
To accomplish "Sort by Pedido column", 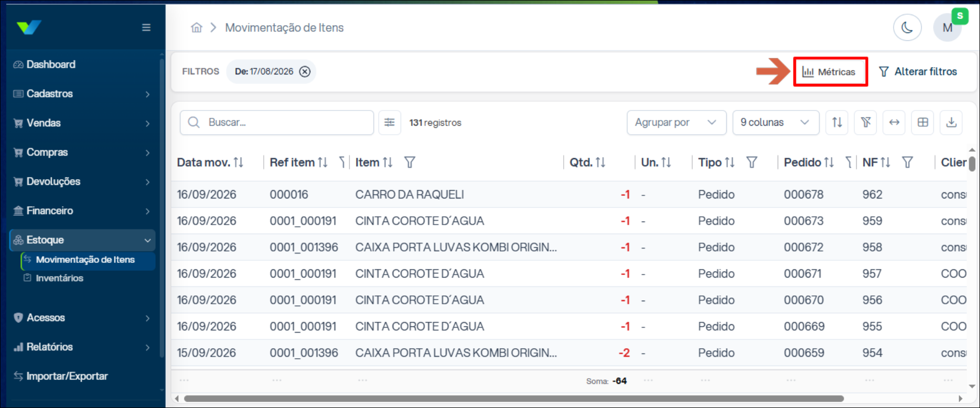I will [829, 162].
